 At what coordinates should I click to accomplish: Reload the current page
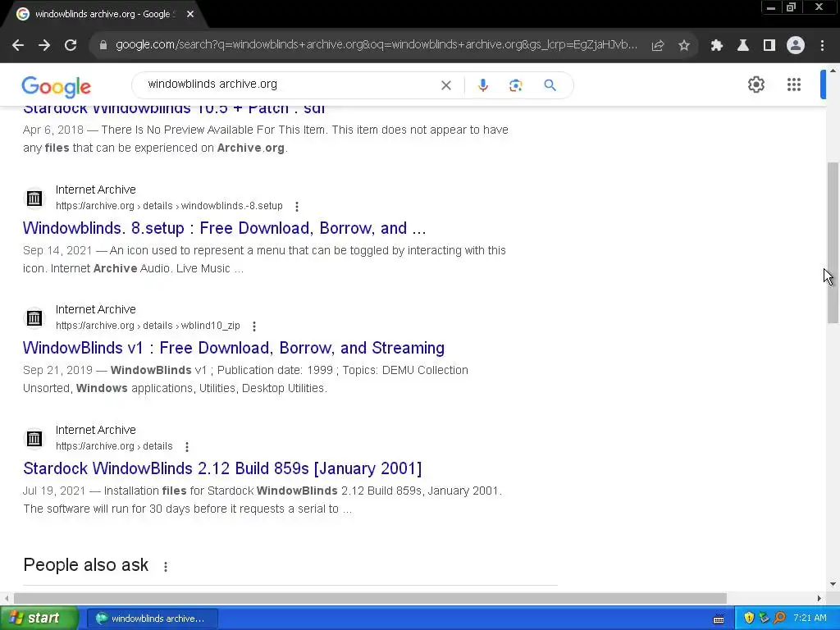(x=71, y=46)
